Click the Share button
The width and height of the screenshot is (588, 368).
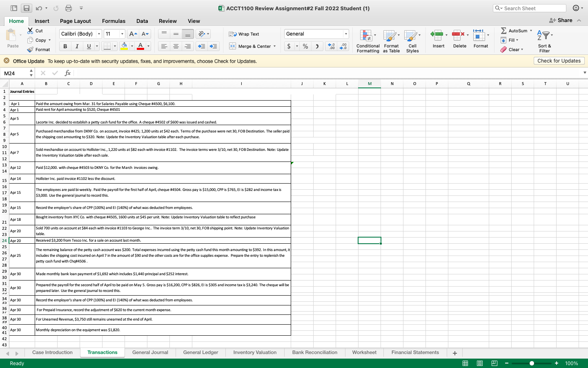[564, 20]
